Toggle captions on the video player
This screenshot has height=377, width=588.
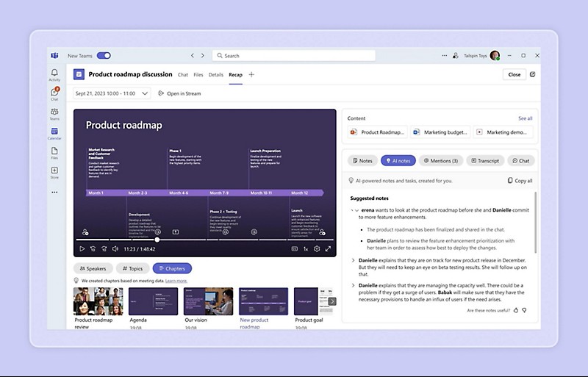tap(294, 249)
